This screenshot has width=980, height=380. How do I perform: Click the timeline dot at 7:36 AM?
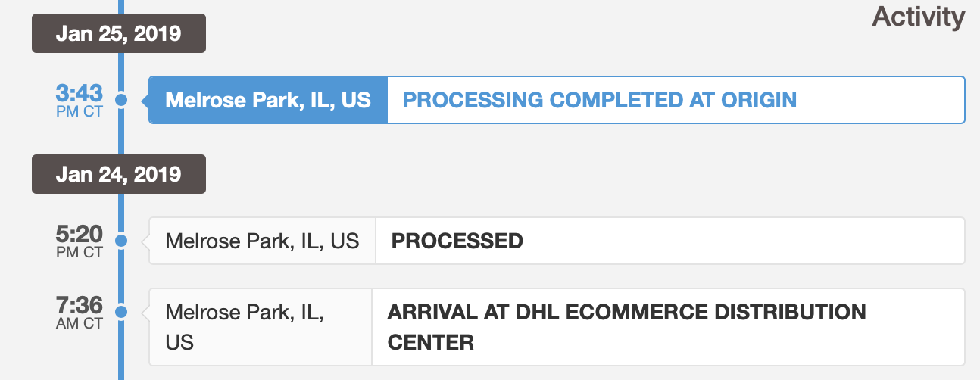pyautogui.click(x=121, y=311)
